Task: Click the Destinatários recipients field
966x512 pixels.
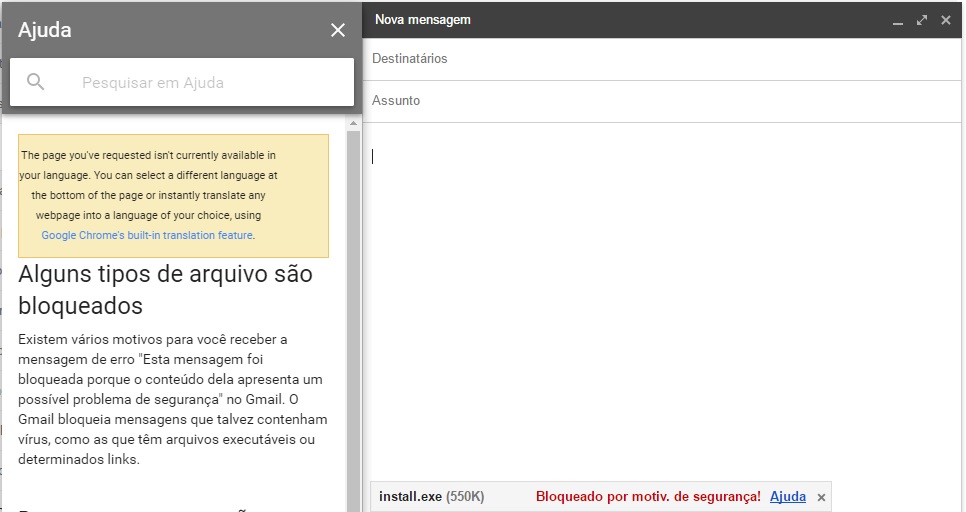Action: click(660, 59)
